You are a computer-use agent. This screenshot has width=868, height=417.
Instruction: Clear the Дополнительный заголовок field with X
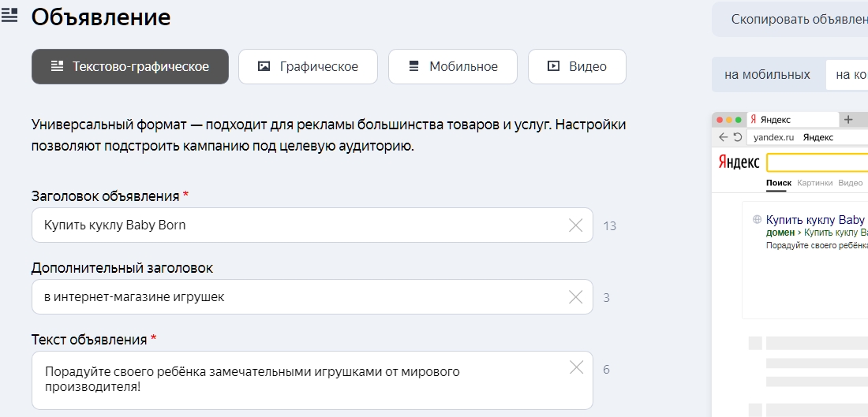(x=576, y=297)
